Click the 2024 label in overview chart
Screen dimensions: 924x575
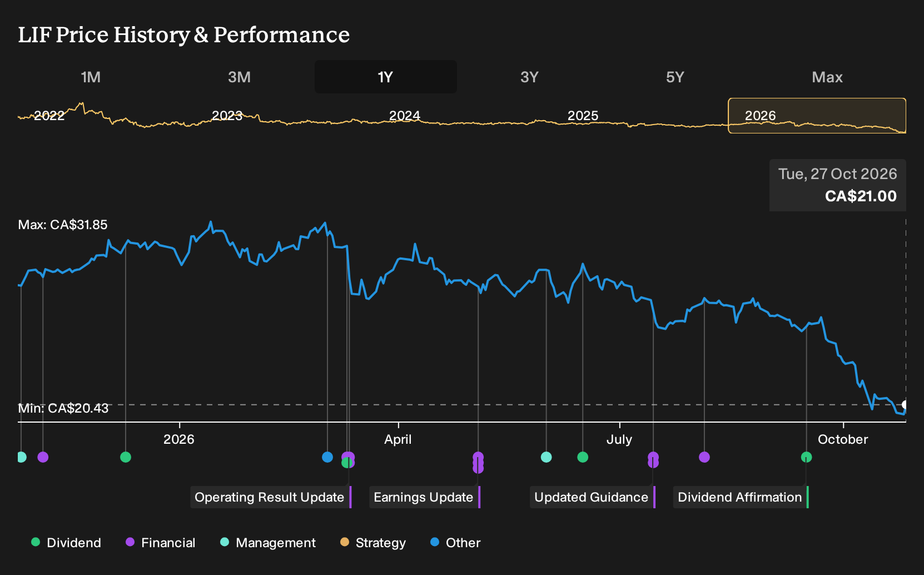405,116
